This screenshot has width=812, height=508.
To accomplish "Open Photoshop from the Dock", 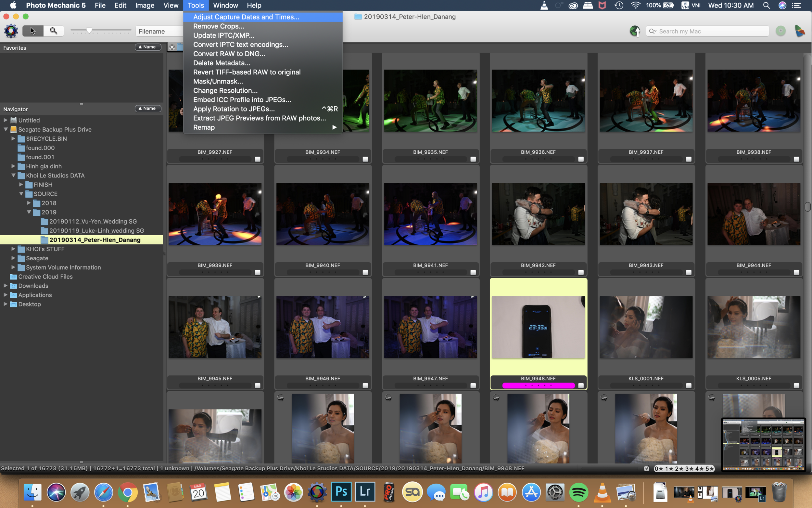I will pos(341,492).
